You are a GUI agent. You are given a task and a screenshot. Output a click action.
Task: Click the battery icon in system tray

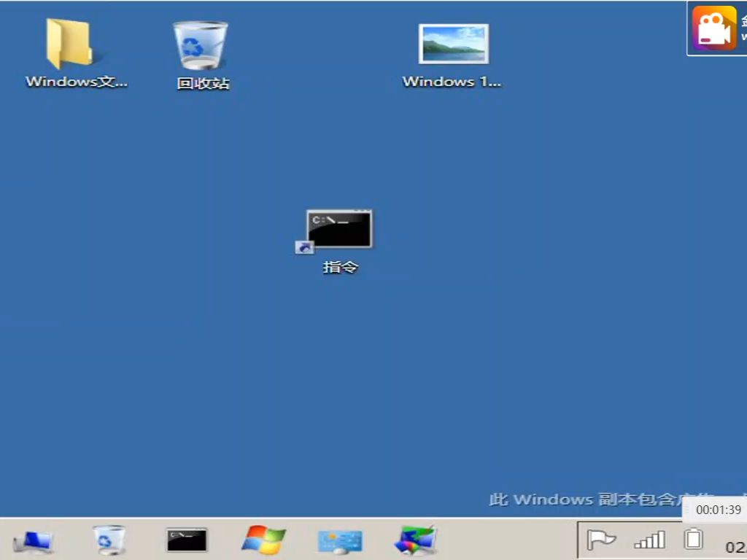click(694, 539)
